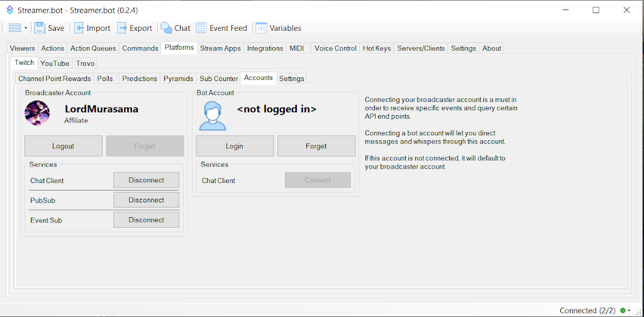This screenshot has width=644, height=317.
Task: Click the bot account placeholder avatar
Action: click(x=212, y=114)
